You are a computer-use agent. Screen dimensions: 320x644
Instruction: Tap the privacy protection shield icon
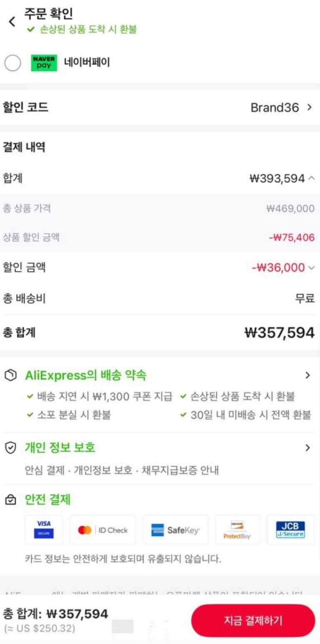(x=10, y=448)
